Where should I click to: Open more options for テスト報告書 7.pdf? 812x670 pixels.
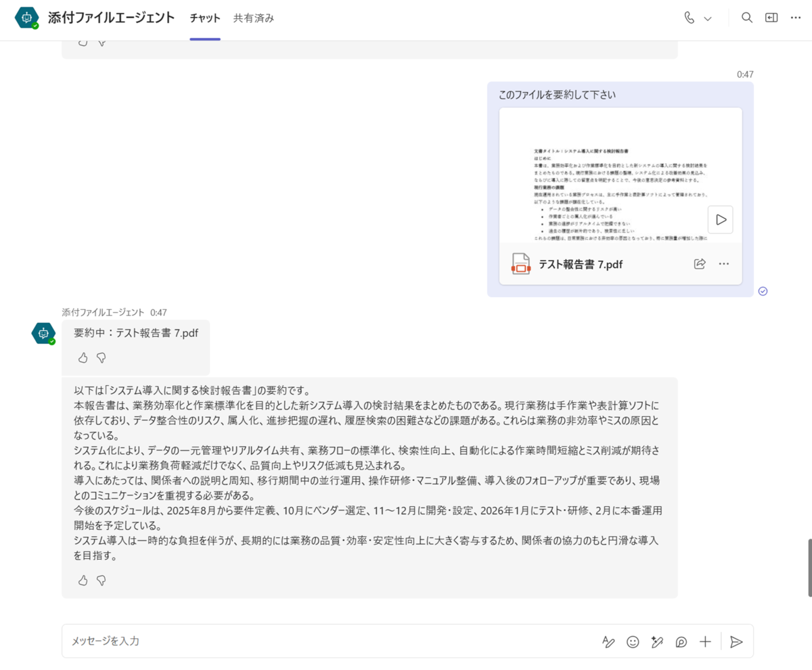click(x=724, y=264)
